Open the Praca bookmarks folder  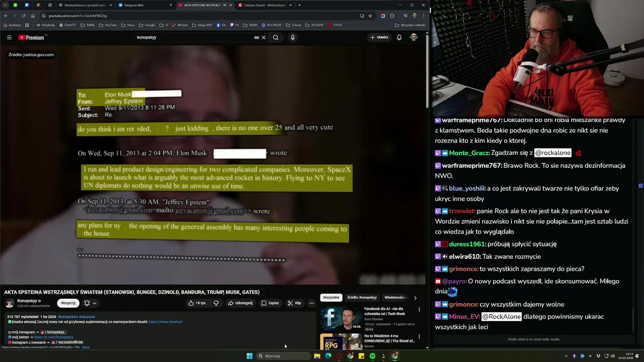click(x=128, y=25)
